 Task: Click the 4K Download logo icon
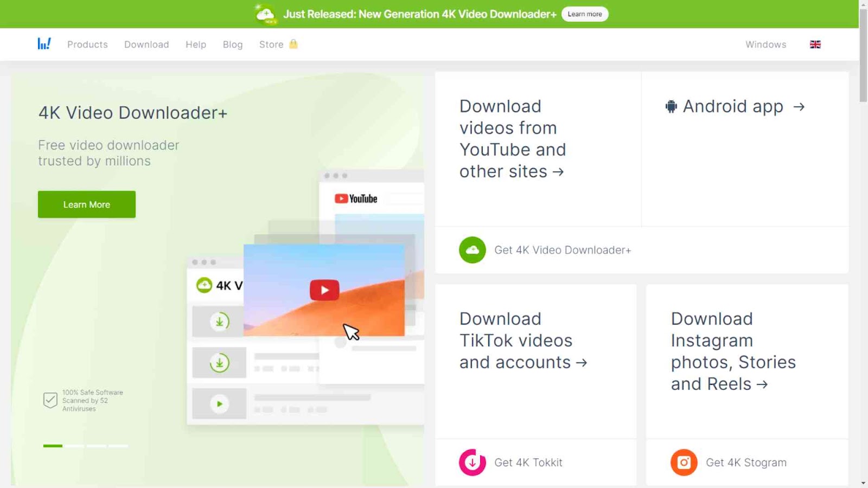(44, 44)
